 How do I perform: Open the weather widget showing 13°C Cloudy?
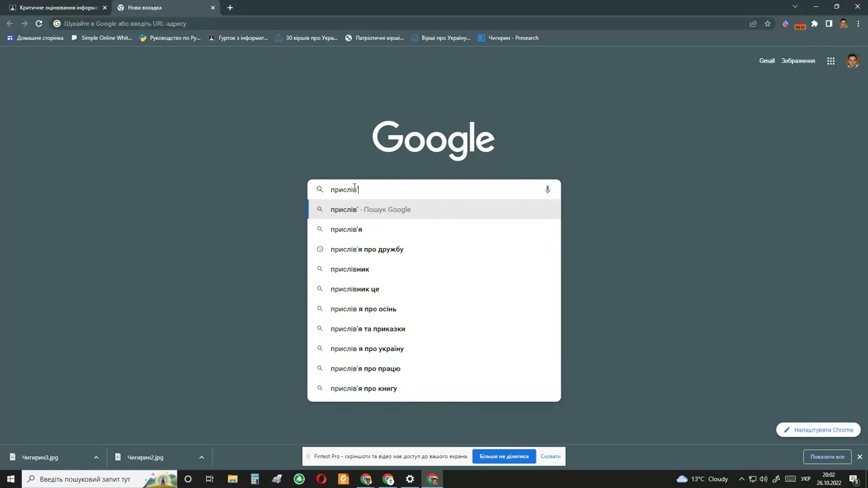(x=702, y=479)
